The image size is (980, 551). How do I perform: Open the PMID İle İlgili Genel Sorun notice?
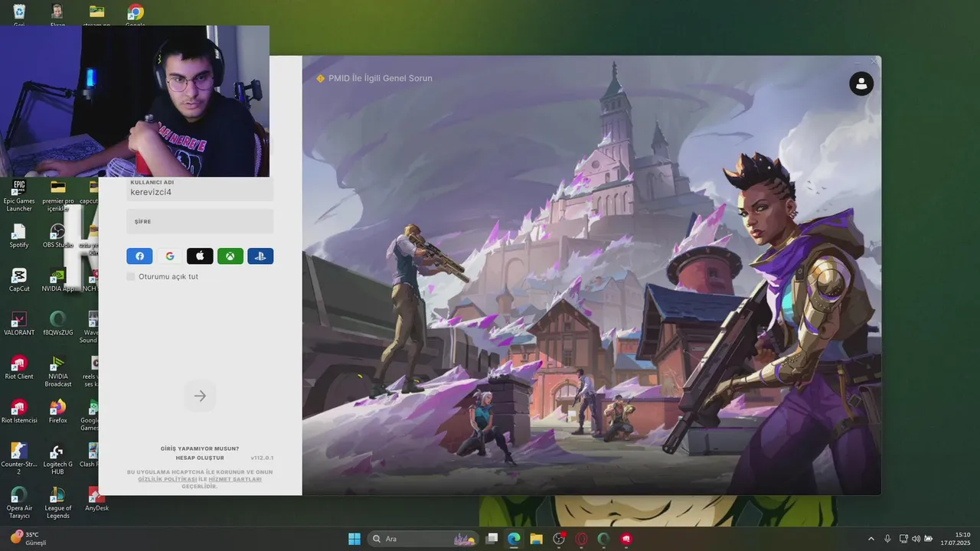click(x=374, y=78)
